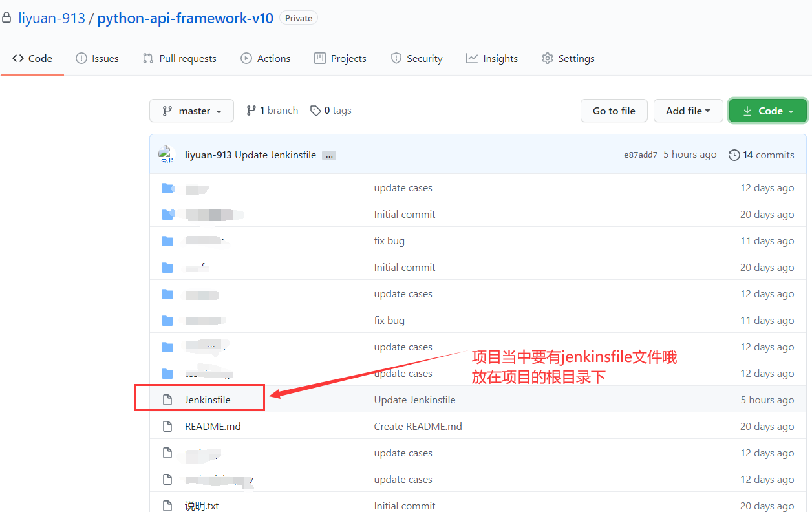
Task: Open the README.md file
Action: point(213,426)
